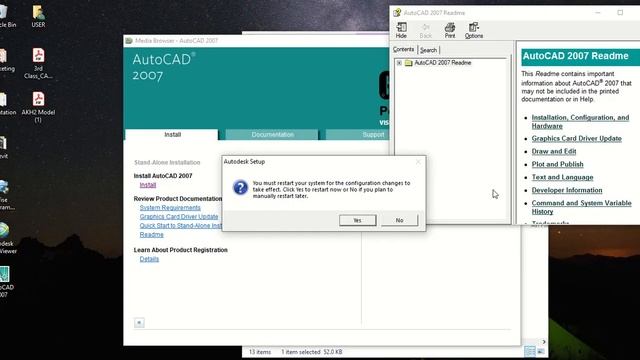Image resolution: width=640 pixels, height=360 pixels.
Task: Open the USER folder desktop icon
Action: point(38,16)
